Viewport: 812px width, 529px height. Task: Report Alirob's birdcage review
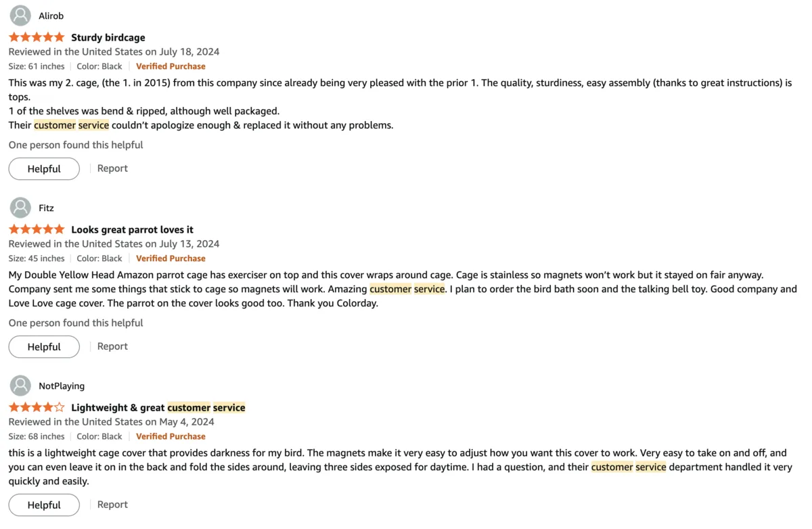click(x=112, y=168)
